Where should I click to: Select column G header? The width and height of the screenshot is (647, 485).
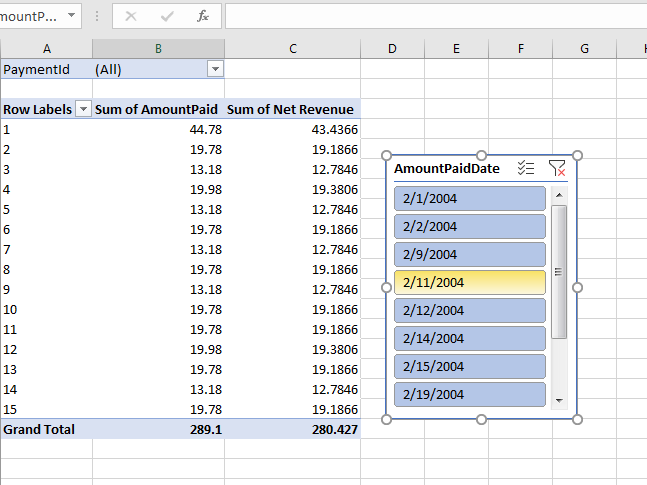584,49
